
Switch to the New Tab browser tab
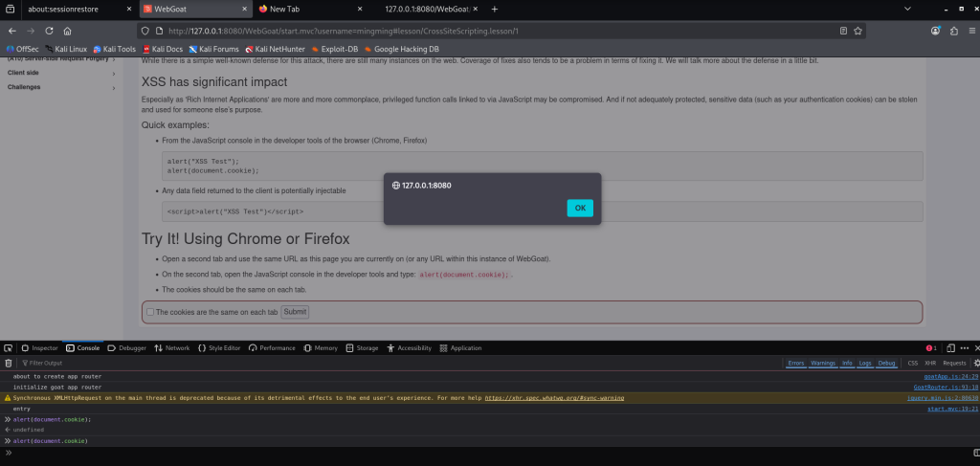pyautogui.click(x=309, y=9)
